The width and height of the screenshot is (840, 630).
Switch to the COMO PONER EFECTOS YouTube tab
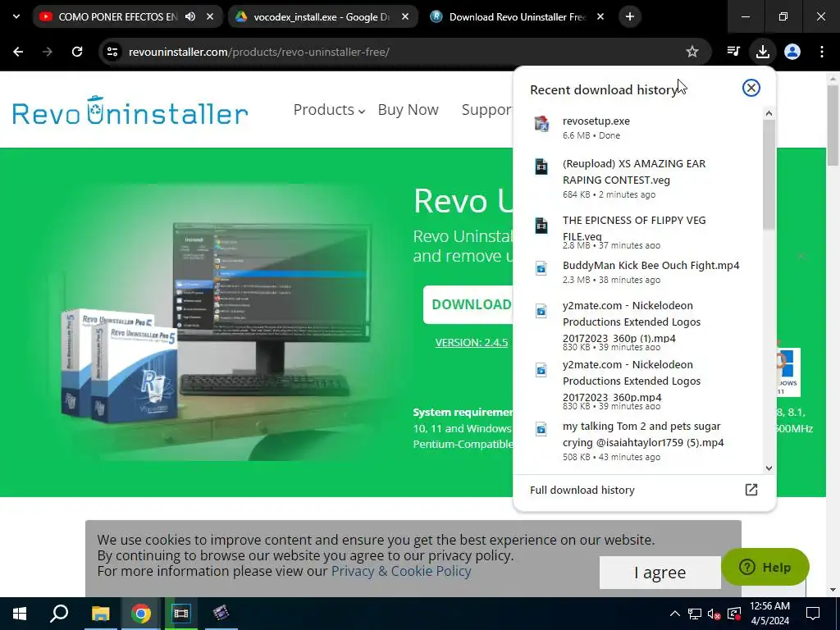(x=127, y=16)
